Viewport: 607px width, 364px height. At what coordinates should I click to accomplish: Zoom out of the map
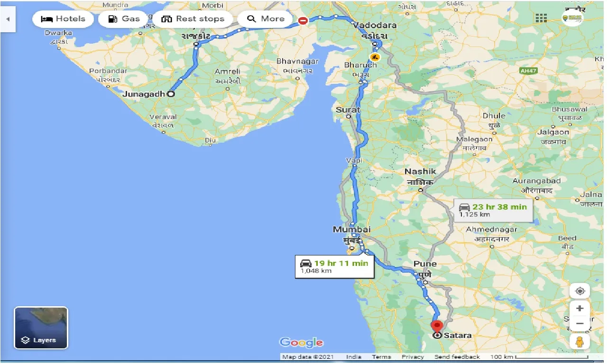pos(579,324)
